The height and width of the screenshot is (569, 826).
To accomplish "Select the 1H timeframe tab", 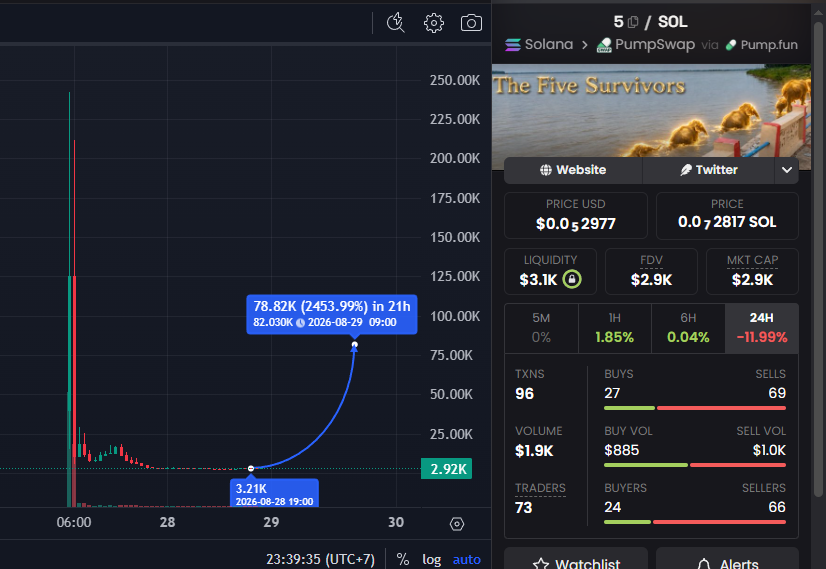I will (615, 328).
